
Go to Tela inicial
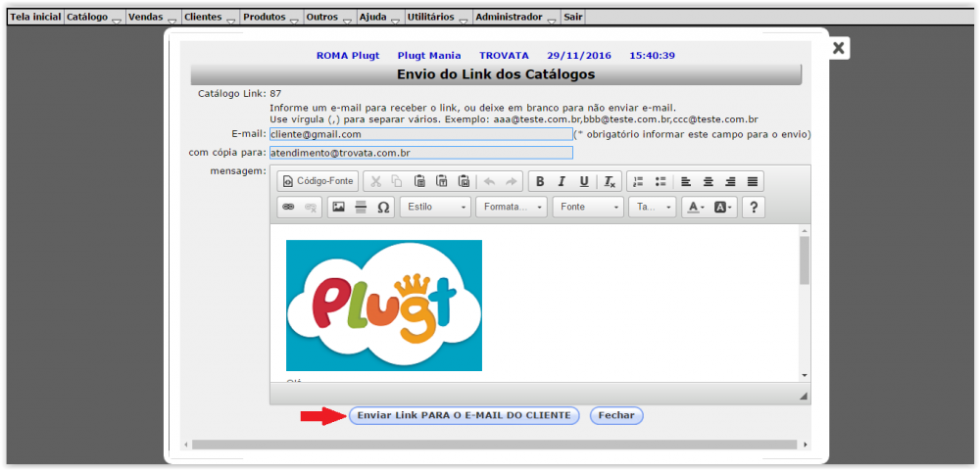(x=35, y=18)
